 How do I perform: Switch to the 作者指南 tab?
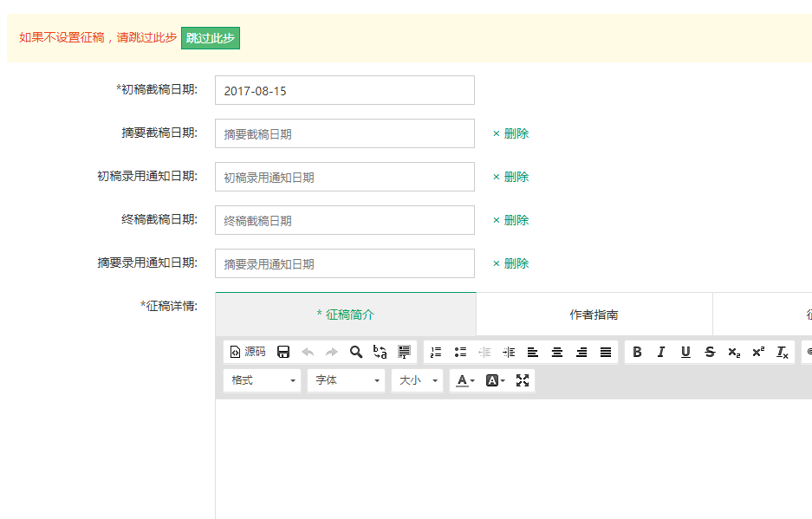(x=594, y=315)
